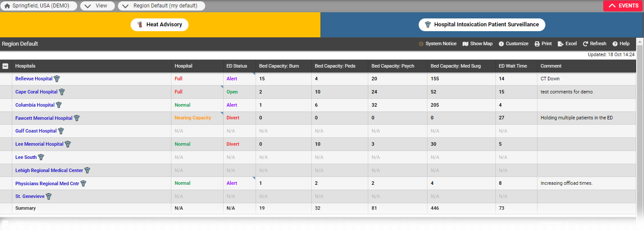Click the thermometer icon in Heat Advisory
The image size is (644, 230).
(x=140, y=25)
